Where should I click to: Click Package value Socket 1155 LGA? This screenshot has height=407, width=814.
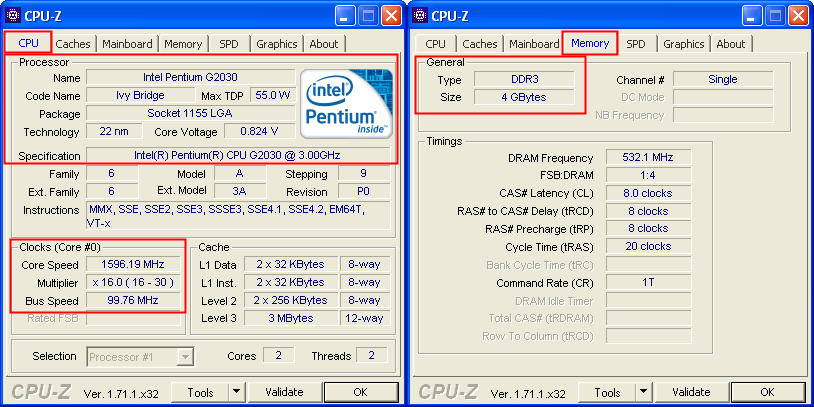(191, 113)
